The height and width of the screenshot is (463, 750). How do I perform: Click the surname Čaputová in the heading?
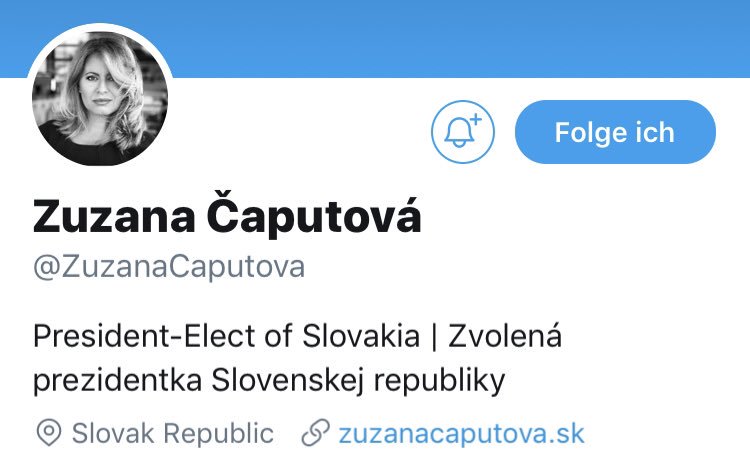(314, 214)
